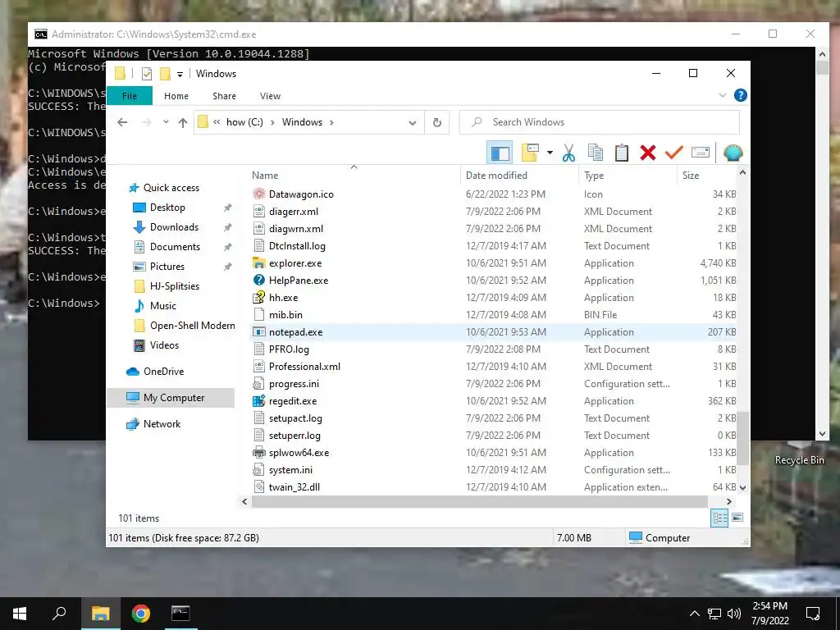Open the View ribbon tab
The image size is (840, 630).
coord(270,96)
